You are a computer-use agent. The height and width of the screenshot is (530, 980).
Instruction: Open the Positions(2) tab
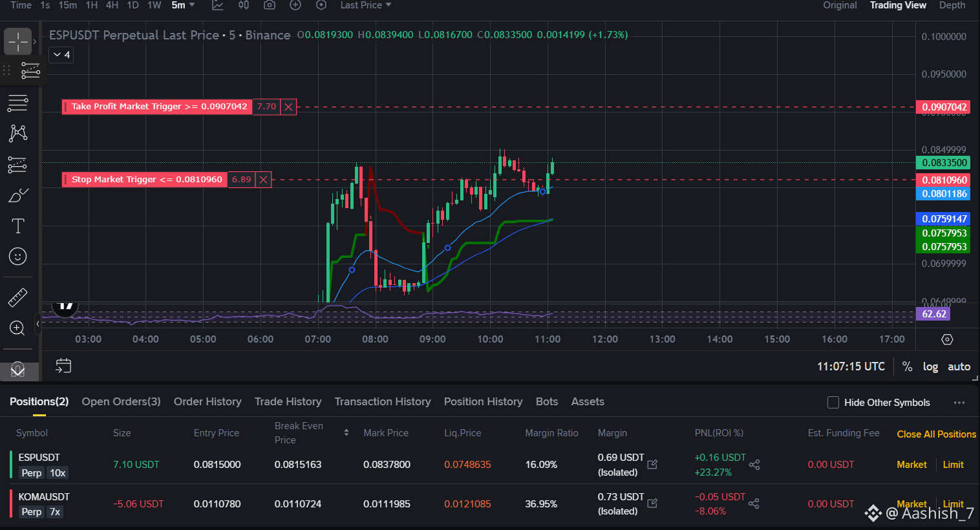(x=39, y=401)
